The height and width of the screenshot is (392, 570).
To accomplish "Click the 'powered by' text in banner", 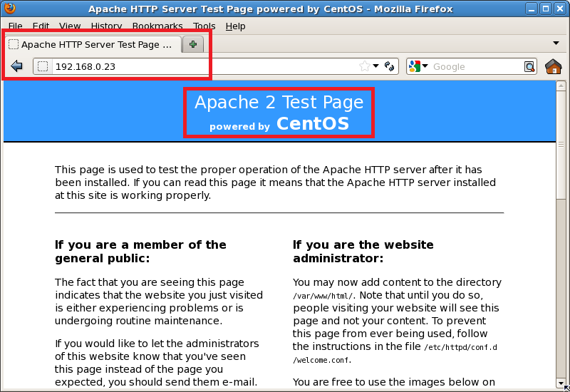I will coord(239,126).
